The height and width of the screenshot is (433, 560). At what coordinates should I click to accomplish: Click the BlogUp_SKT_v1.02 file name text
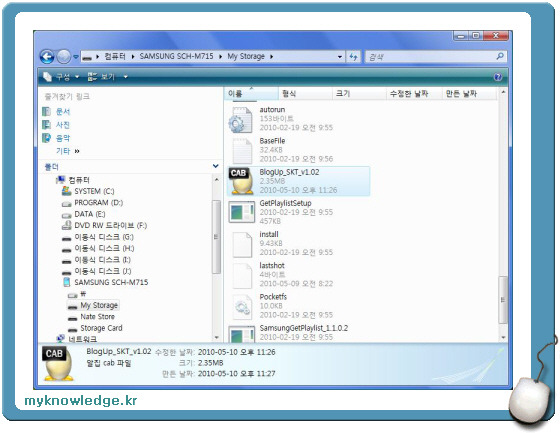pyautogui.click(x=289, y=172)
